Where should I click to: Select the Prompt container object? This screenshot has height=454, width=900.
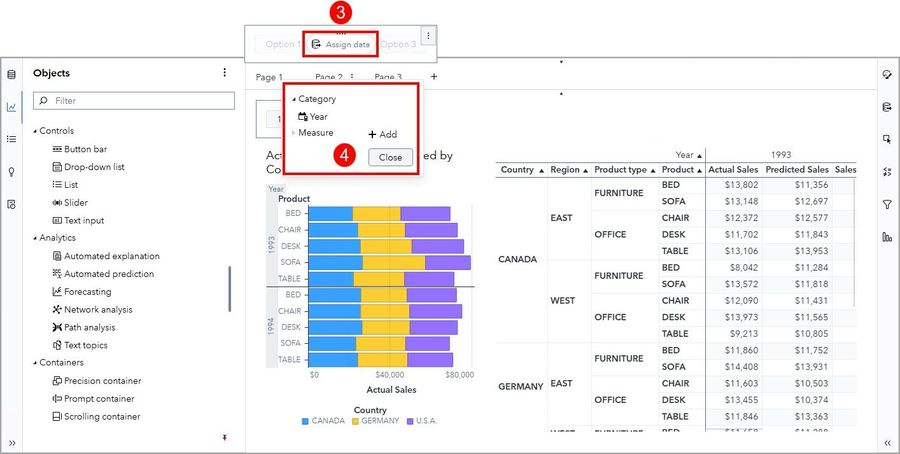pos(94,398)
